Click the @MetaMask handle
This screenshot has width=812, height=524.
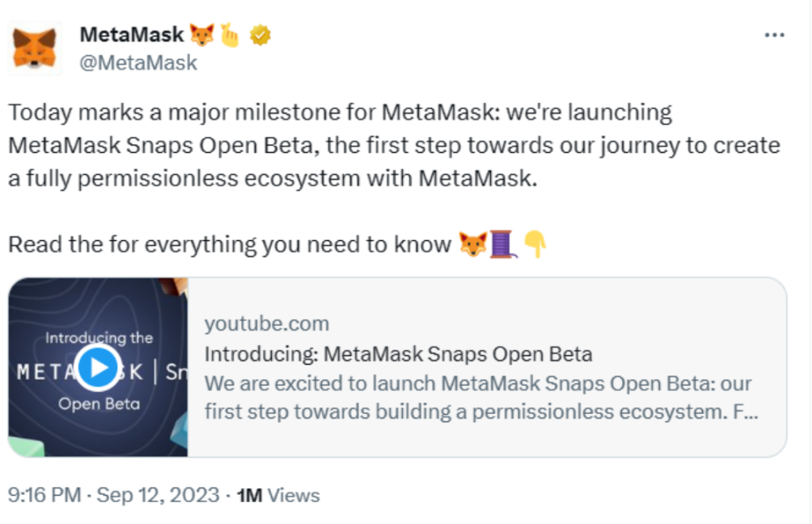point(138,62)
